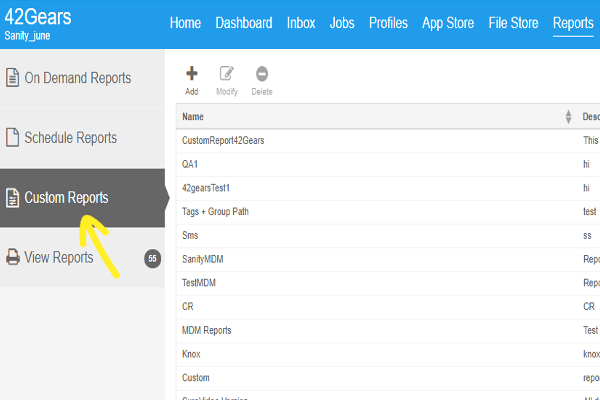Click the Modify pencil icon
Screen dimensions: 600x400
(227, 73)
